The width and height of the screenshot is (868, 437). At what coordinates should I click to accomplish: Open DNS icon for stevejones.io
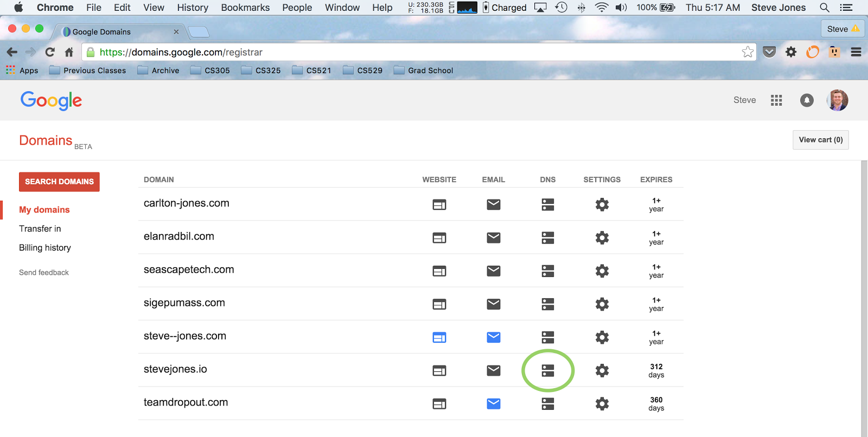point(548,370)
